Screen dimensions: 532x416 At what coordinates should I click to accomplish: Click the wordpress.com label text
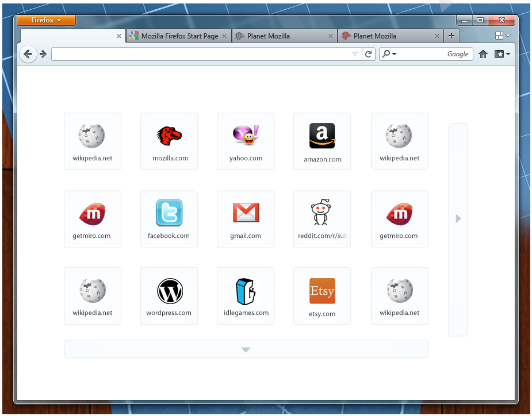tap(169, 313)
